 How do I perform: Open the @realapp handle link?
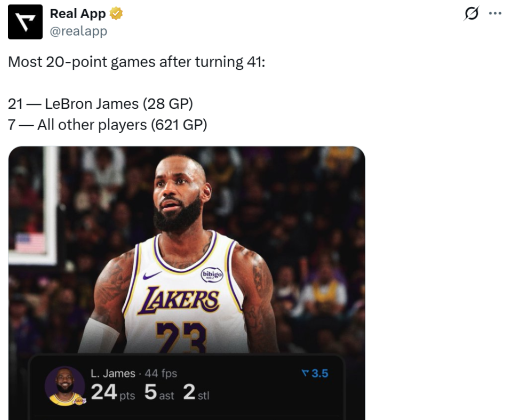point(78,31)
